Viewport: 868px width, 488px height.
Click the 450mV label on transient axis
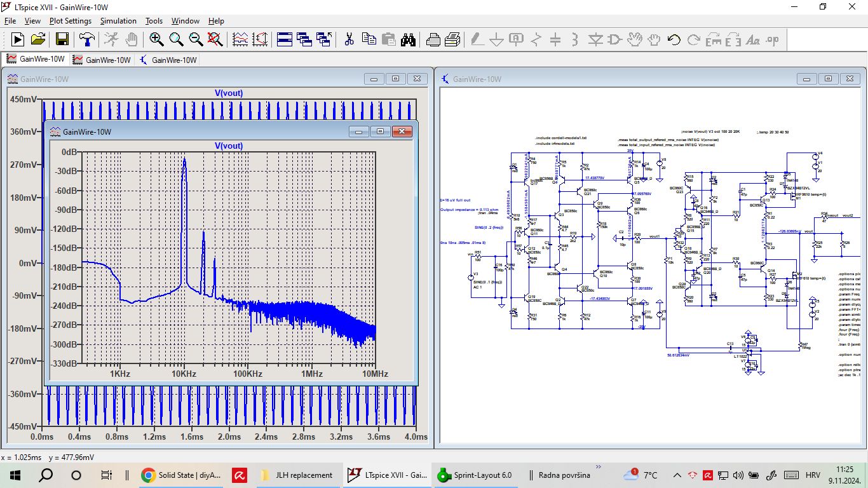coord(24,99)
